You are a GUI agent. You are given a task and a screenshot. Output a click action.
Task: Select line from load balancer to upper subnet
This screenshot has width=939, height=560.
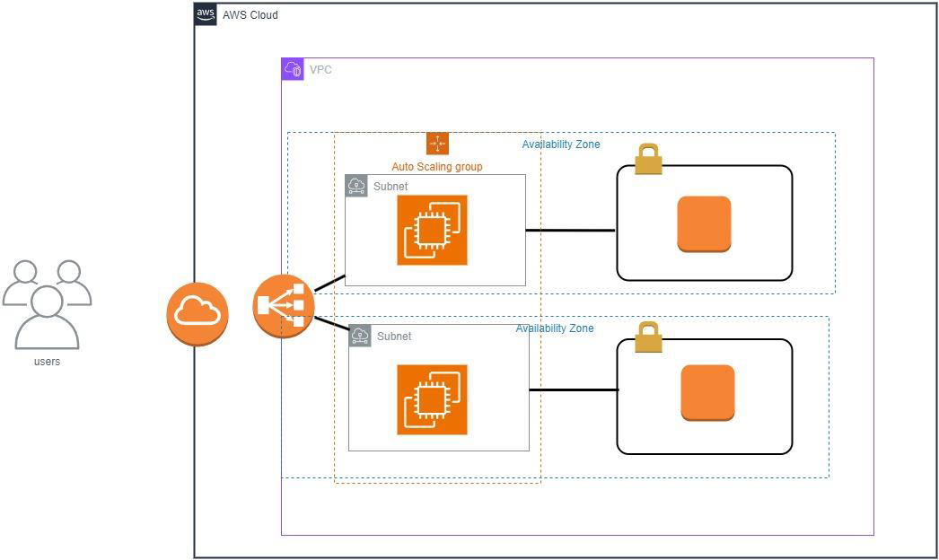click(330, 284)
